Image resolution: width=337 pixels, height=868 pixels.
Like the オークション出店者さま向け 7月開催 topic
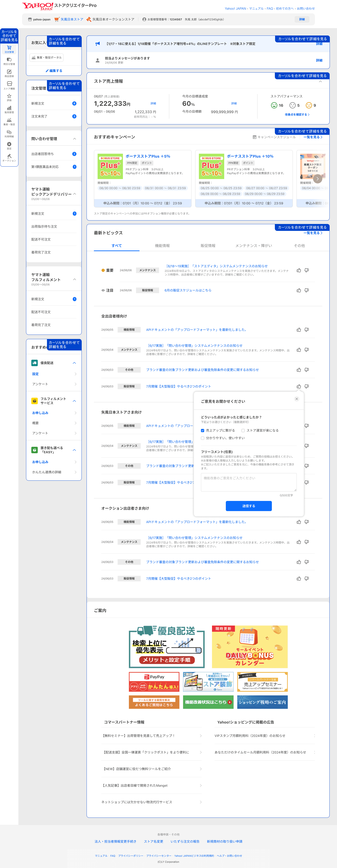pos(299,579)
